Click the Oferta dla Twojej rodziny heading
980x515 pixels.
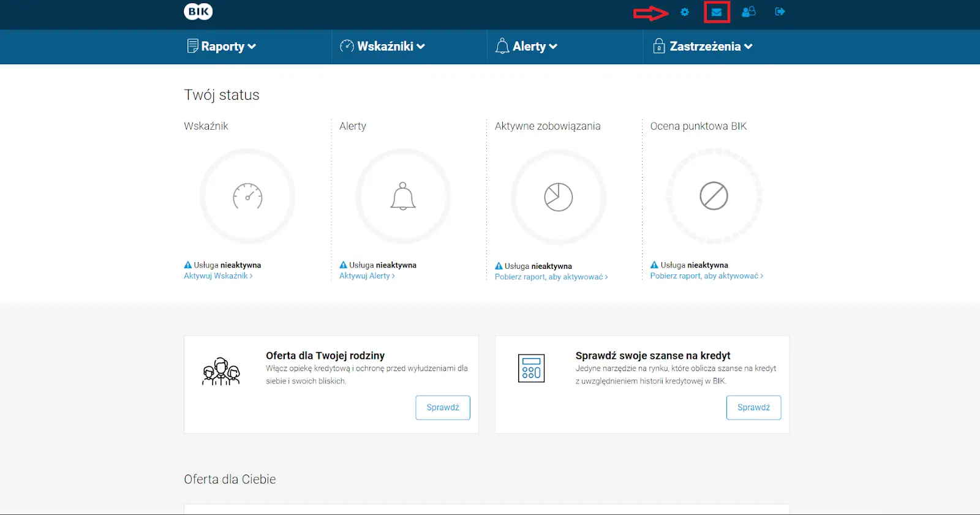[x=325, y=356]
